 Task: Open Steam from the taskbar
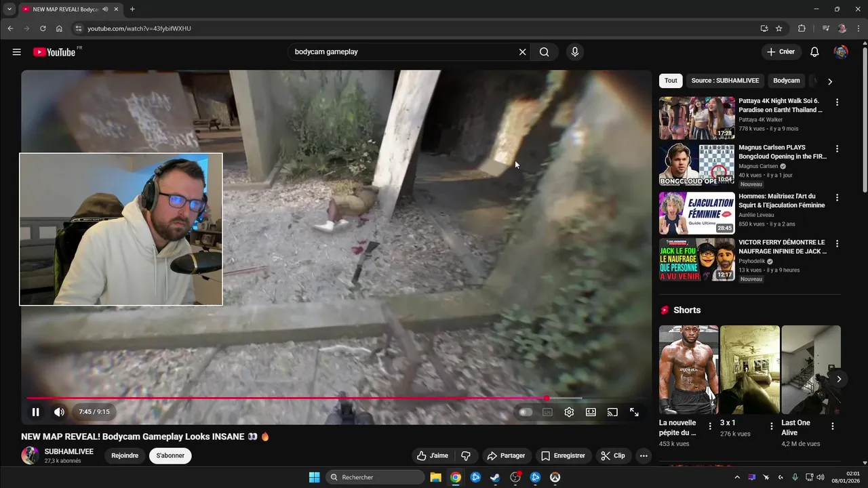coord(495,477)
